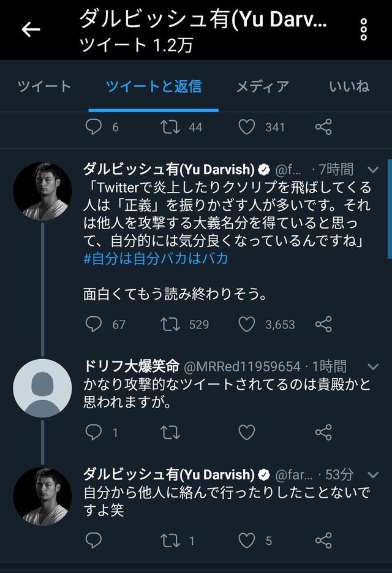Retweet the tweet with 529 retweets
The image size is (392, 573).
tap(170, 324)
